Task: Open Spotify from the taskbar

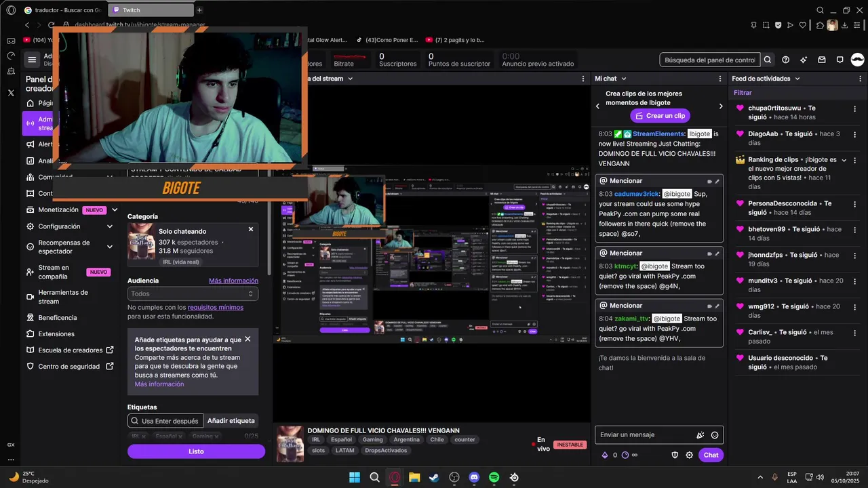Action: 494,477
